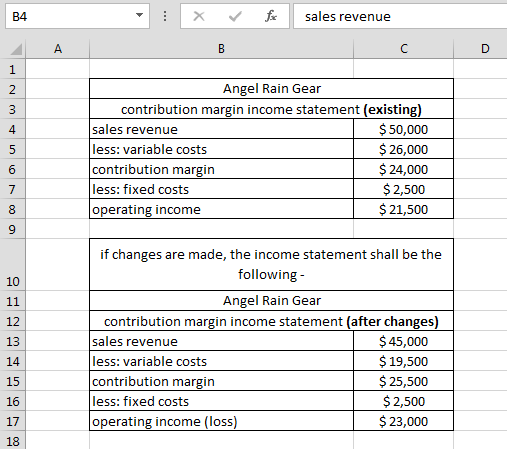
Task: Select row 7 header
Action: [x=12, y=189]
